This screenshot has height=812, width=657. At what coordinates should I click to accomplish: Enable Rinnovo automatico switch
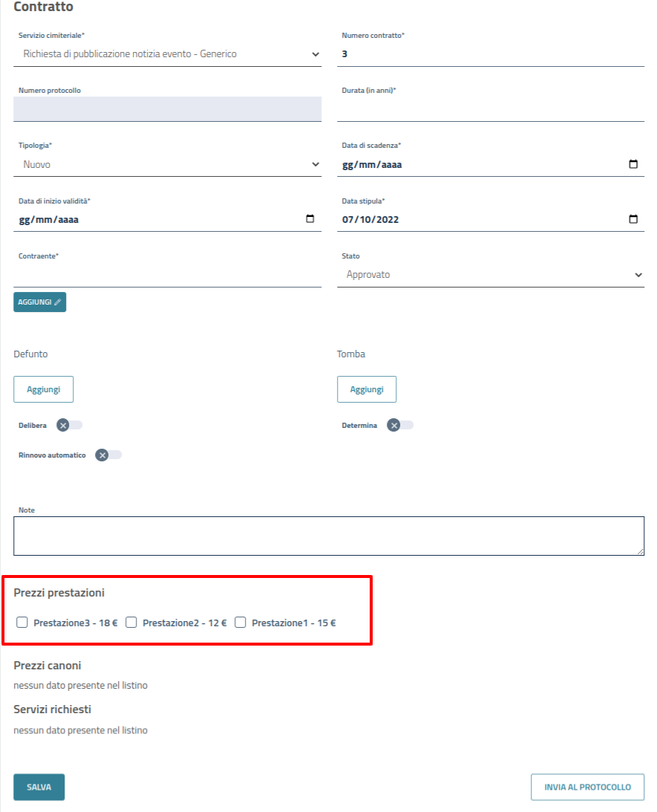pyautogui.click(x=108, y=455)
